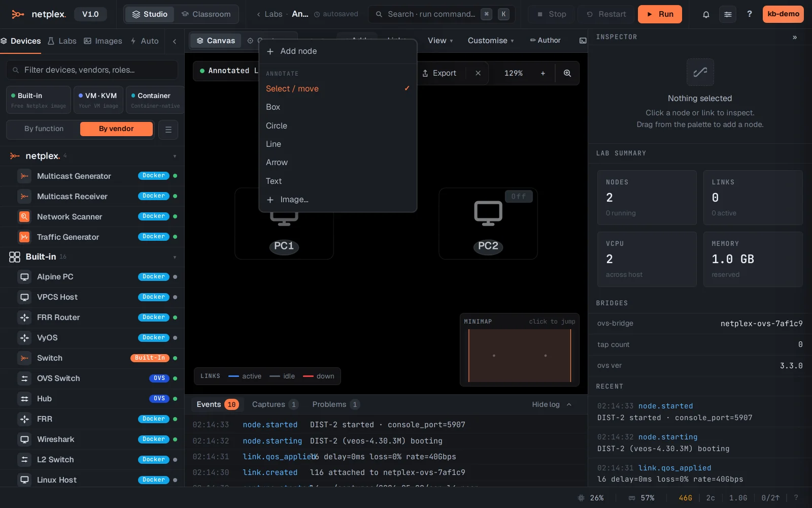Open the View dropdown menu
812x508 pixels.
[x=440, y=41]
